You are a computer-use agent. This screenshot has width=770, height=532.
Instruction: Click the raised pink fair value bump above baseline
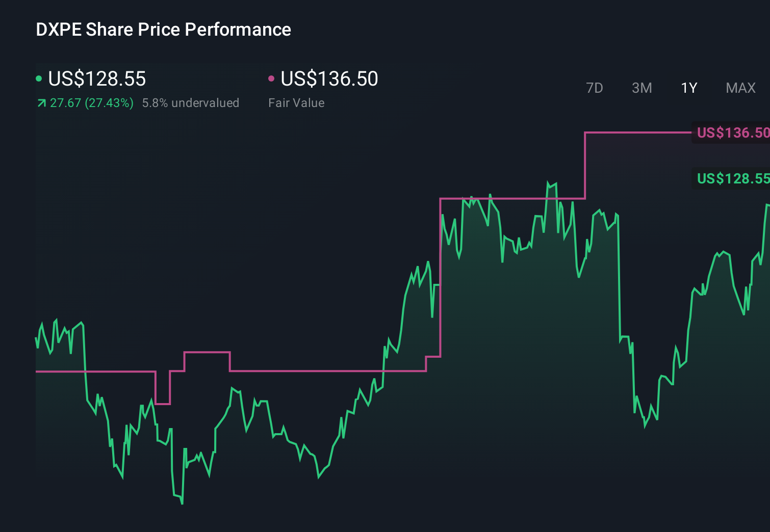pyautogui.click(x=207, y=352)
